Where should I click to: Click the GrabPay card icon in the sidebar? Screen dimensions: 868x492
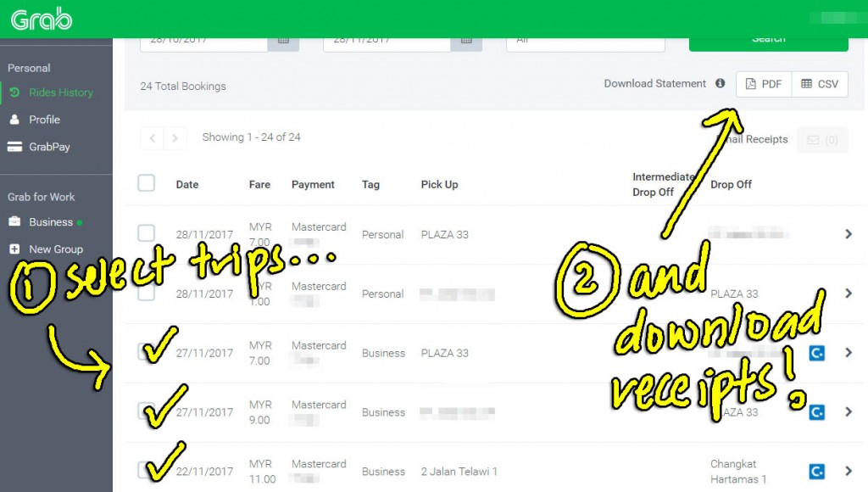coord(17,146)
